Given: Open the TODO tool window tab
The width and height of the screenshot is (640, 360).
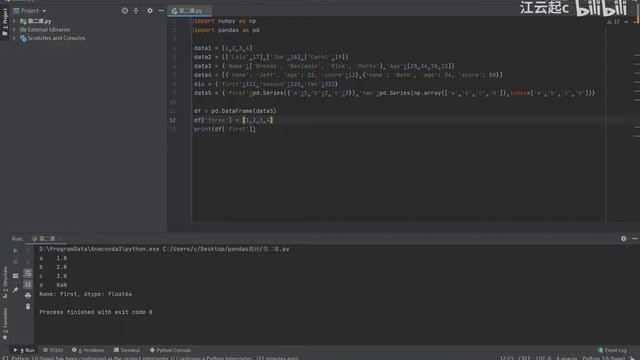Looking at the screenshot, I should click(x=53, y=350).
